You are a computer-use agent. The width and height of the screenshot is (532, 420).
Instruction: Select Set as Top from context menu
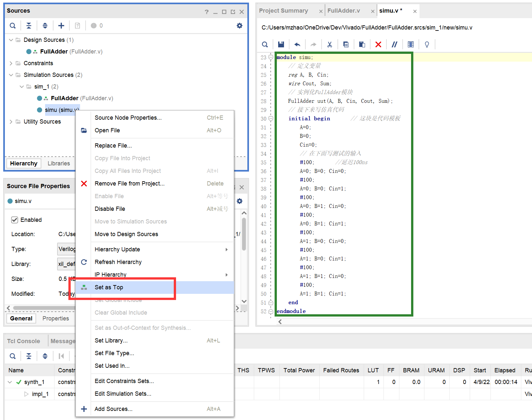pyautogui.click(x=109, y=287)
